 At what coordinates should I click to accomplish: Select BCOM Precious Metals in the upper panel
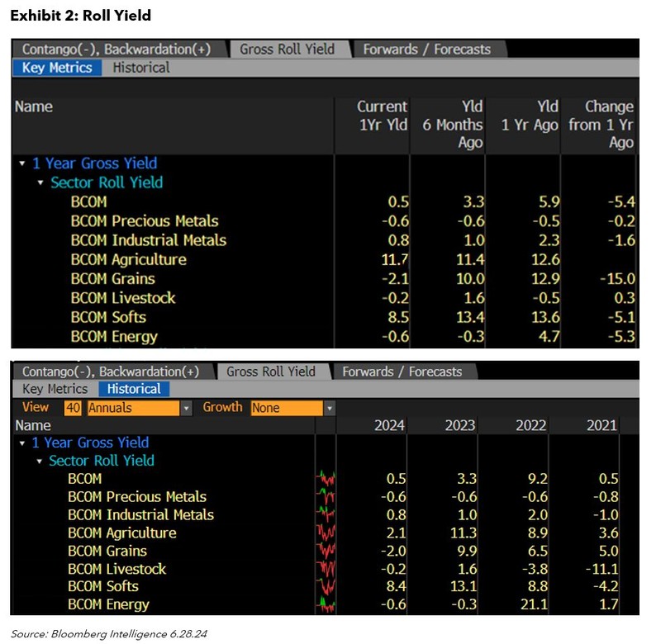point(145,221)
